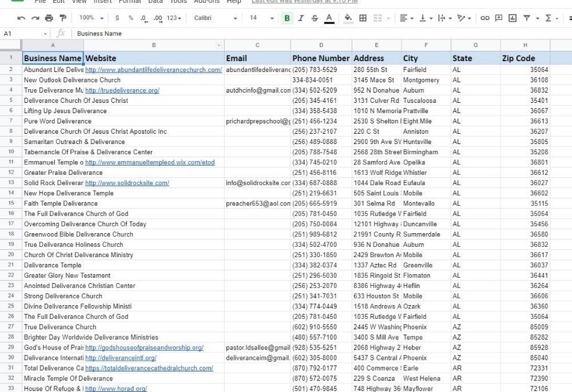572x392 pixels.
Task: Select the Paint format tool
Action: tap(62, 18)
